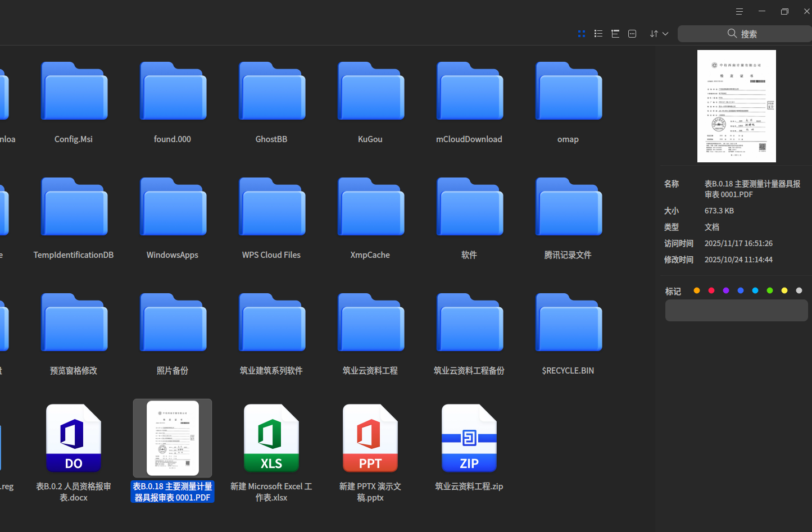This screenshot has width=812, height=532.
Task: Select the 腾讯记录文件 folder
Action: tap(568, 207)
